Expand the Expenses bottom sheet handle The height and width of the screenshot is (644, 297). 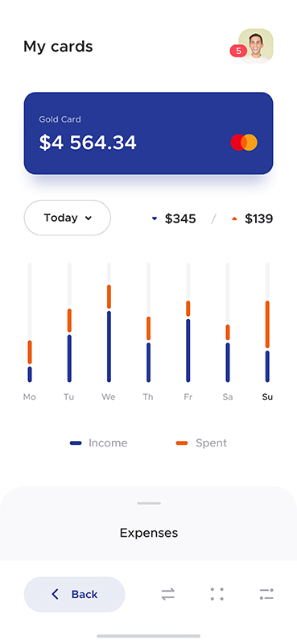(149, 503)
